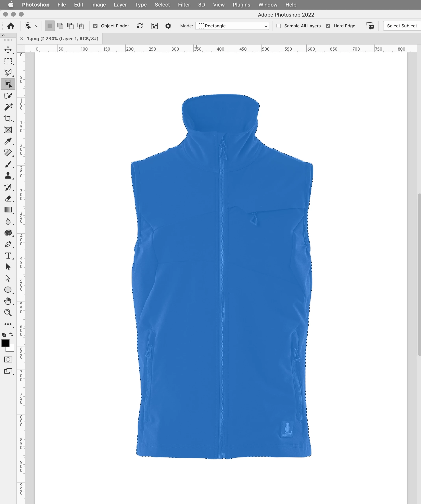Select the Zoom tool
Screen dimensions: 421x504
8,313
